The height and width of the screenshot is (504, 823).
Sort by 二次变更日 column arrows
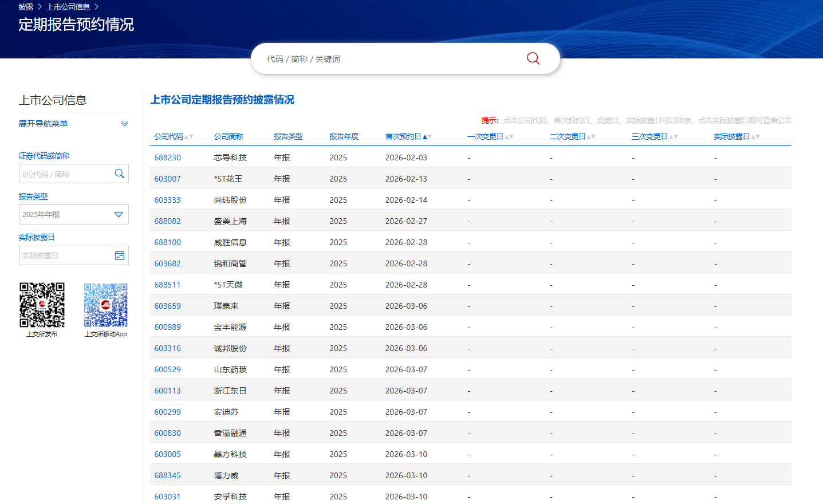591,137
